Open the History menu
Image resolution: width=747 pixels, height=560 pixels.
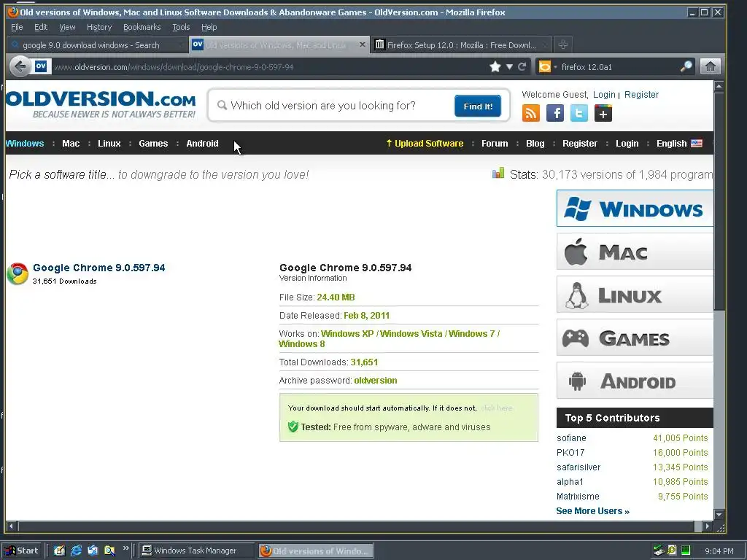[x=99, y=27]
